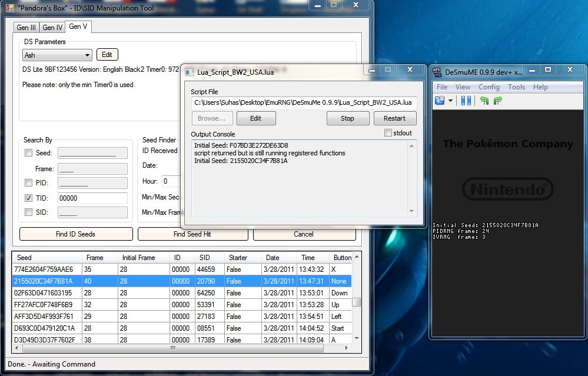This screenshot has width=588, height=376.
Task: Open the Ash DS profile dropdown
Action: (57, 55)
